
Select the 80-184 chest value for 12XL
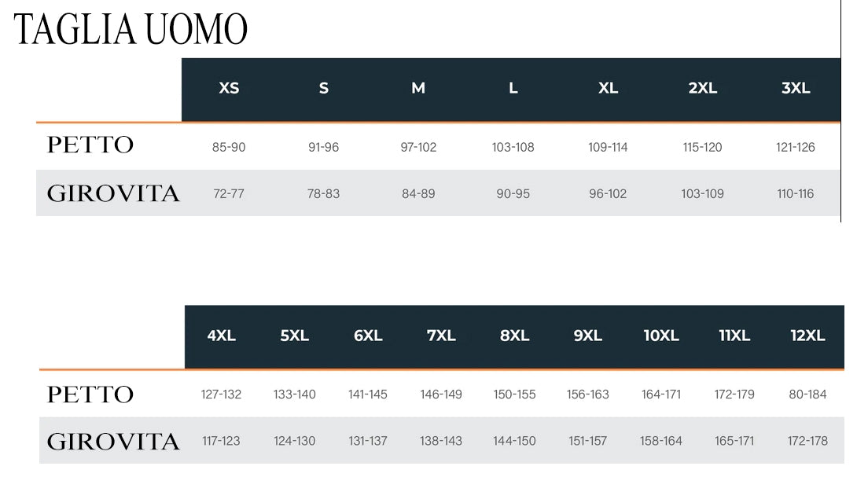point(807,394)
